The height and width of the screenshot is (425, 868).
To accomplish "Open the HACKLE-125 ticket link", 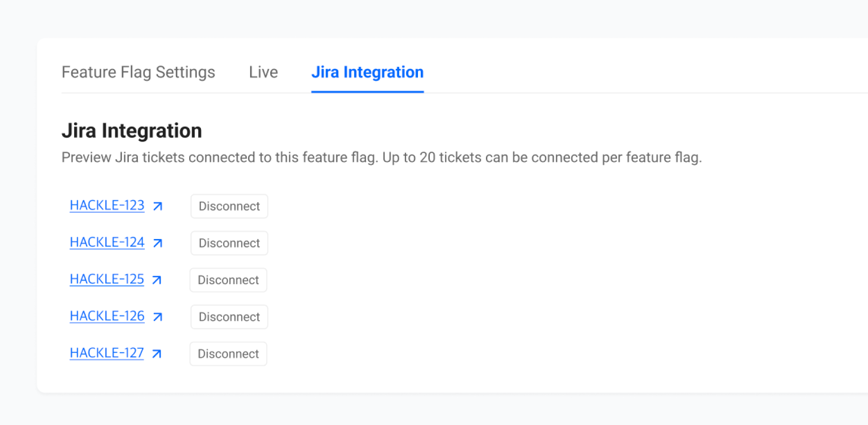I will point(107,279).
